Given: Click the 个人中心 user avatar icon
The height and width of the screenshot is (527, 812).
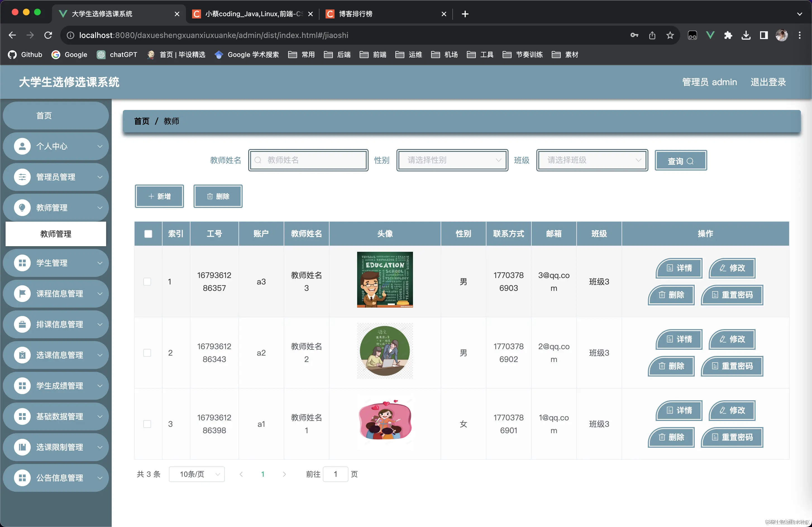Looking at the screenshot, I should 22,146.
